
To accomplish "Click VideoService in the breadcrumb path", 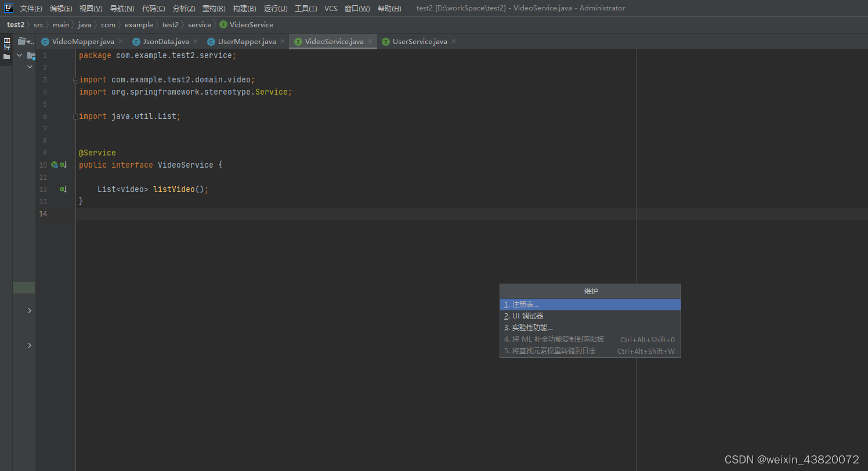I will click(x=251, y=25).
